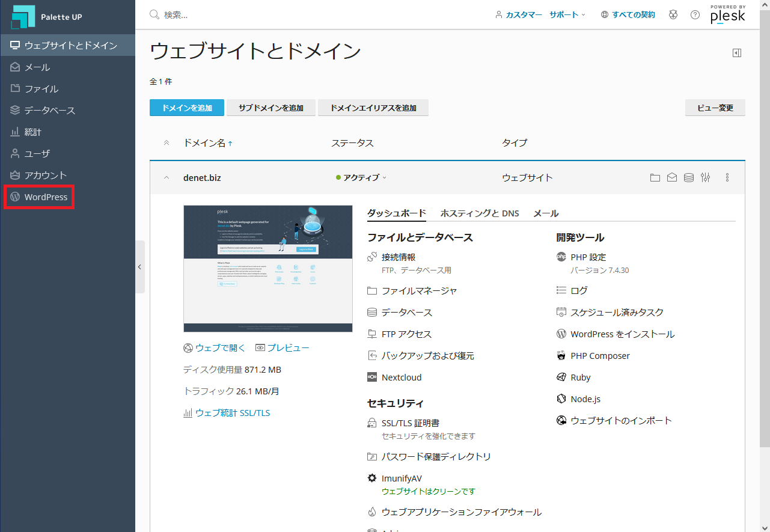The image size is (770, 532).
Task: Click the Ruby icon
Action: pos(561,378)
